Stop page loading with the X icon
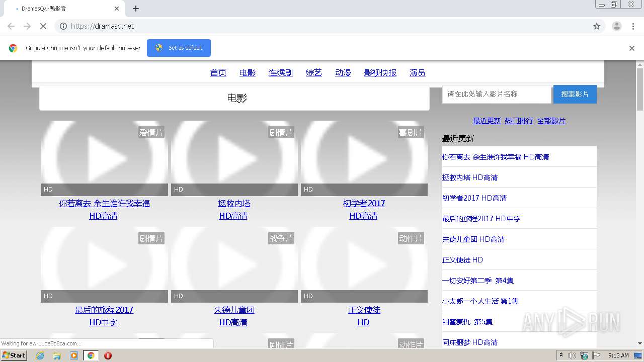Viewport: 644px width, 362px height. (x=43, y=26)
